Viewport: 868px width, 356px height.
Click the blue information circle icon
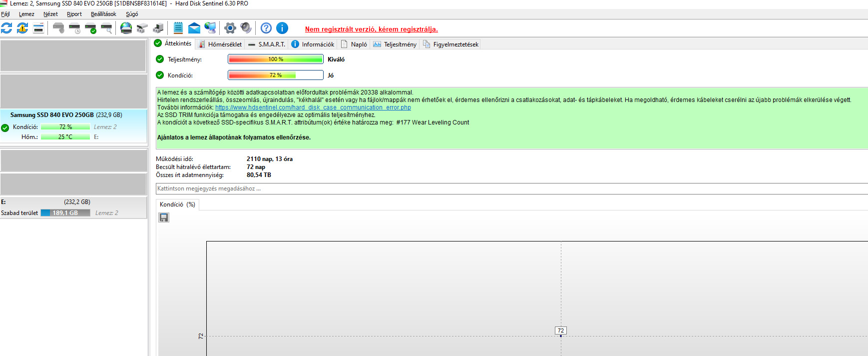(x=282, y=28)
